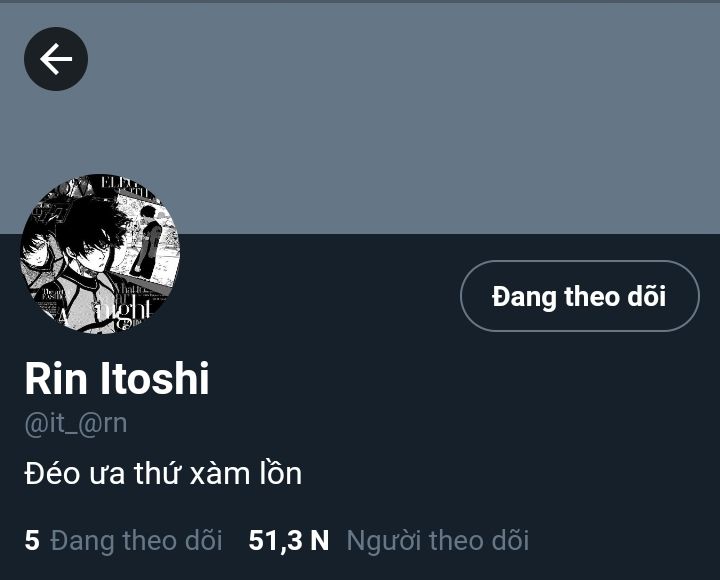Screen dimensions: 720x580
Task: Tap the gray header banner image
Action: point(360,118)
